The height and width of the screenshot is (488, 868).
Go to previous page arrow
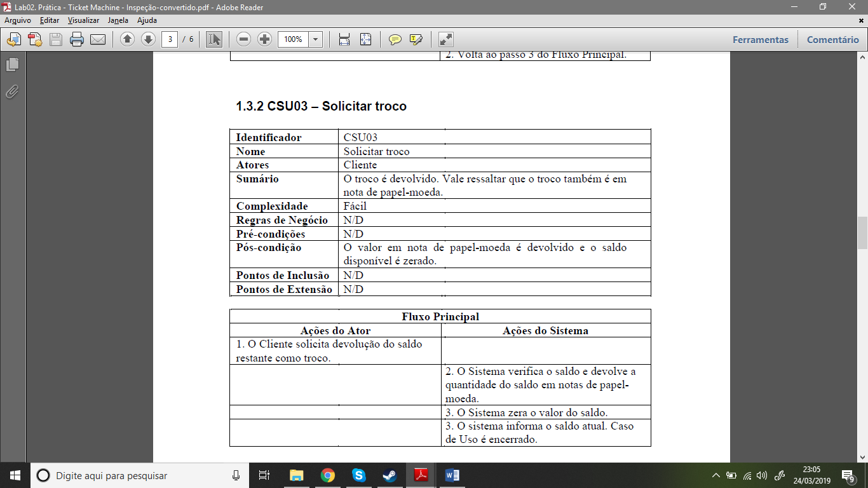point(127,39)
